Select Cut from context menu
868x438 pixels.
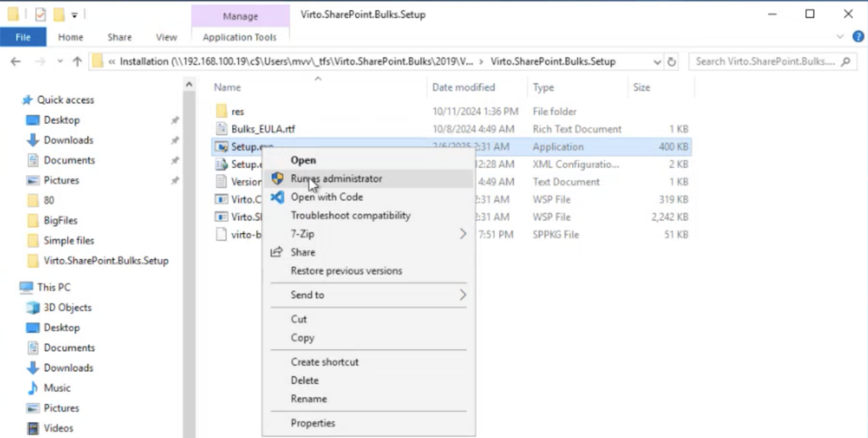pyautogui.click(x=368, y=319)
